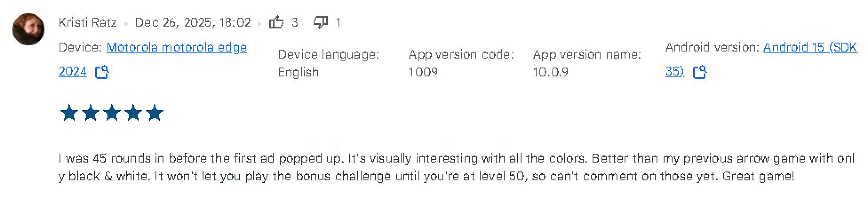Click the first star of the rating
868x199 pixels.
69,113
